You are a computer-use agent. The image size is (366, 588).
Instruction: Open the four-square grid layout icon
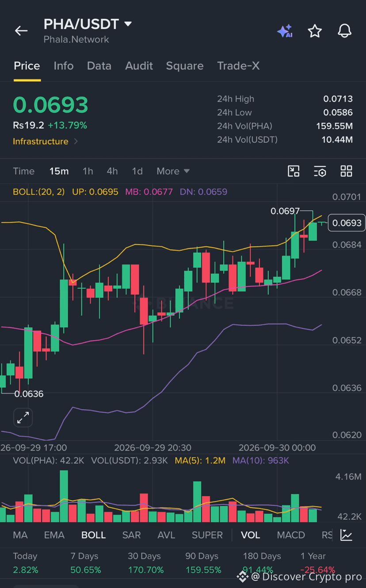pyautogui.click(x=346, y=171)
